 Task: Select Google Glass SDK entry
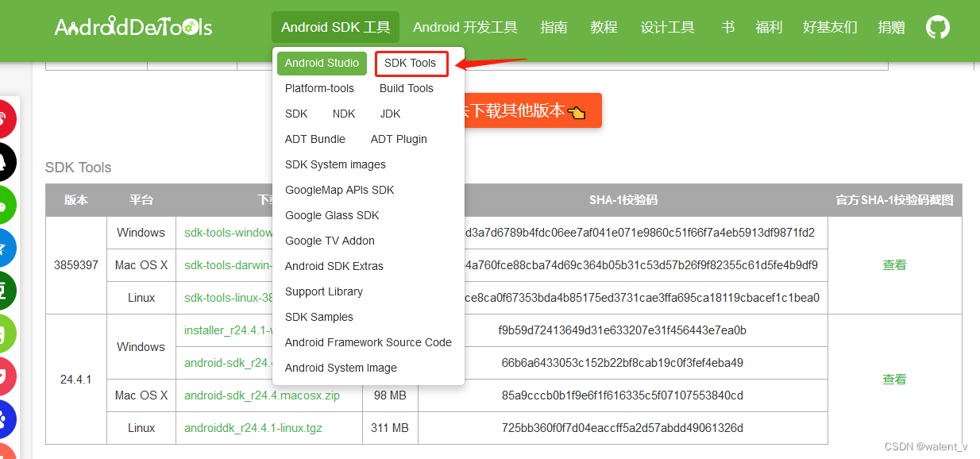(x=332, y=215)
